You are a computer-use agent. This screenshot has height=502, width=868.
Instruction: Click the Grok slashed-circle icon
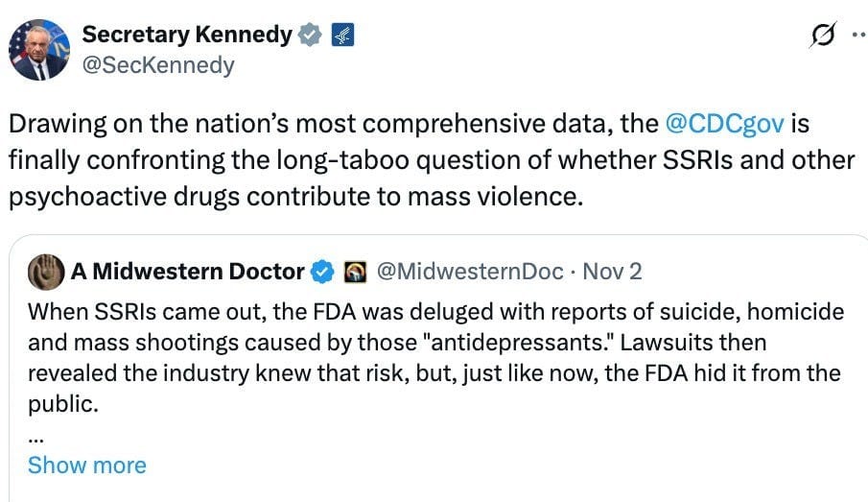tap(823, 35)
